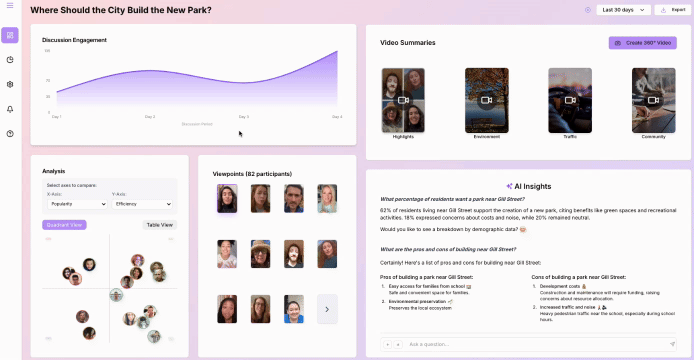Open the Last 30 days date dropdown
The width and height of the screenshot is (694, 360).
click(x=623, y=10)
